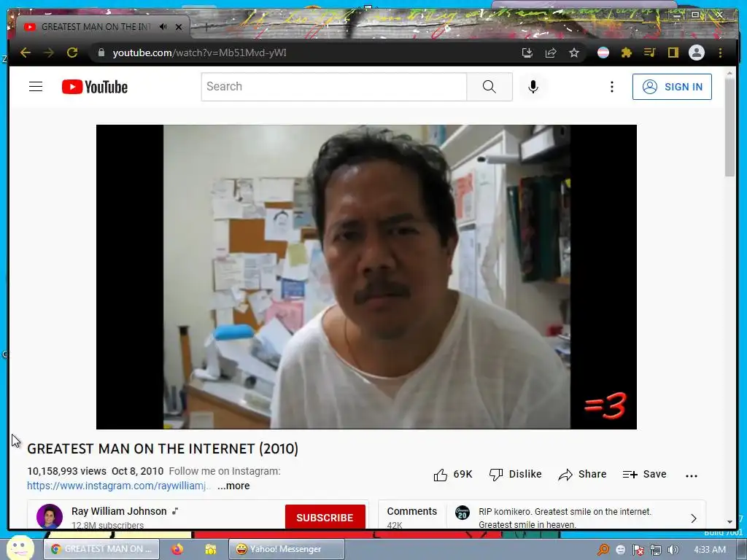Screen dimensions: 747x560
Task: Share this page via address bar icon
Action: pos(551,52)
